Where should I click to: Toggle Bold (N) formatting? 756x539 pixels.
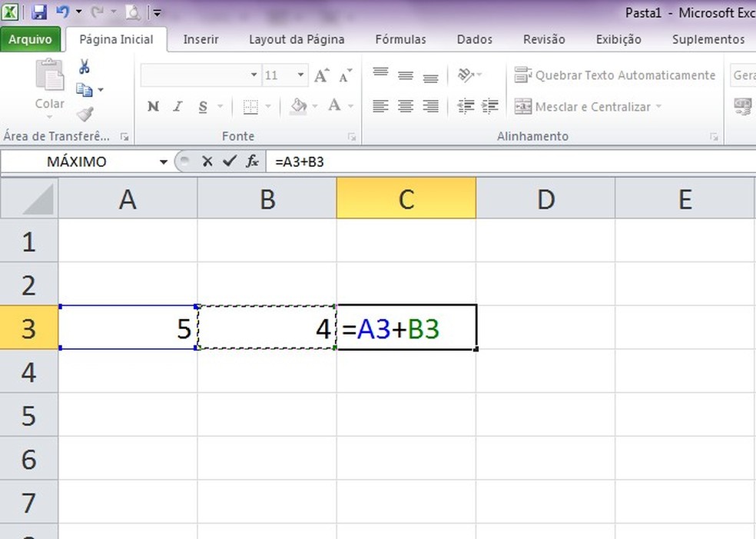154,106
